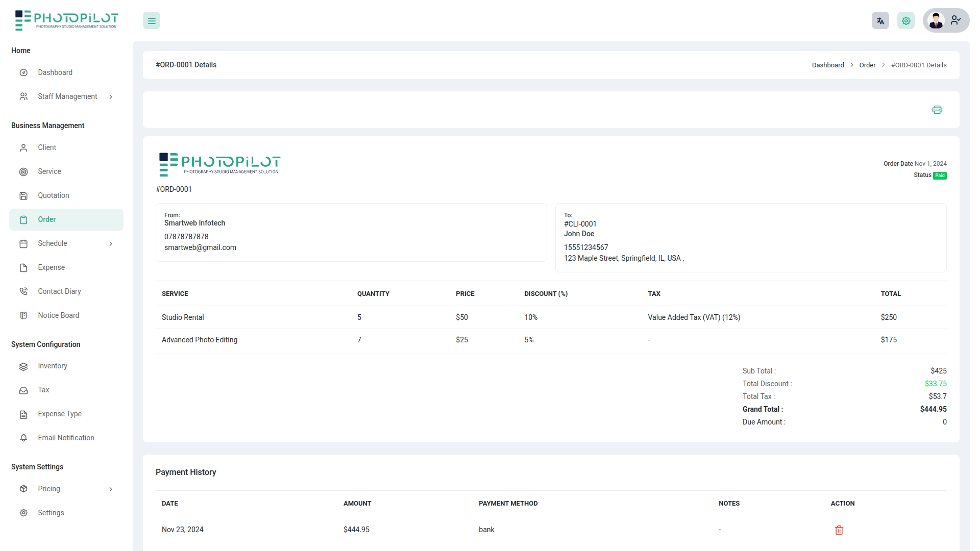Open the Quotation sidebar icon
980x551 pixels.
click(x=23, y=196)
